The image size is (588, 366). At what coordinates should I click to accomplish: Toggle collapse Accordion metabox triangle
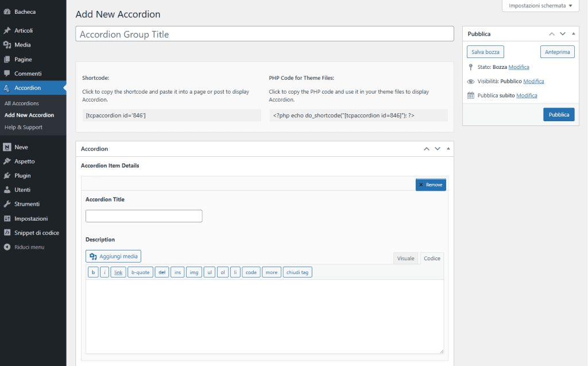pos(448,149)
